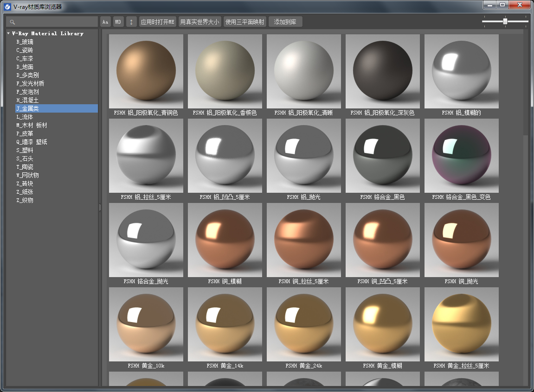
Task: Select the 黄金_10k material thumbnail
Action: point(146,324)
